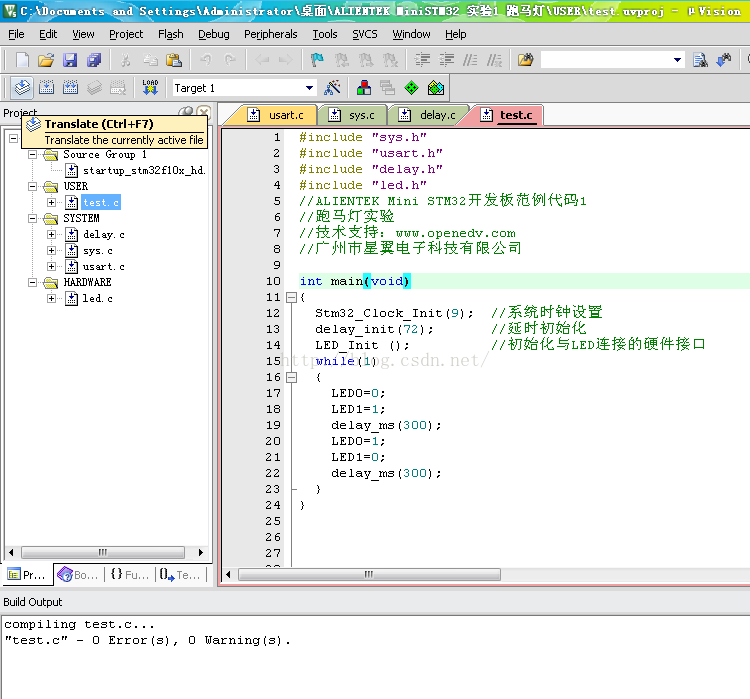The height and width of the screenshot is (699, 750).
Task: Click the Open file folder icon
Action: [x=46, y=60]
